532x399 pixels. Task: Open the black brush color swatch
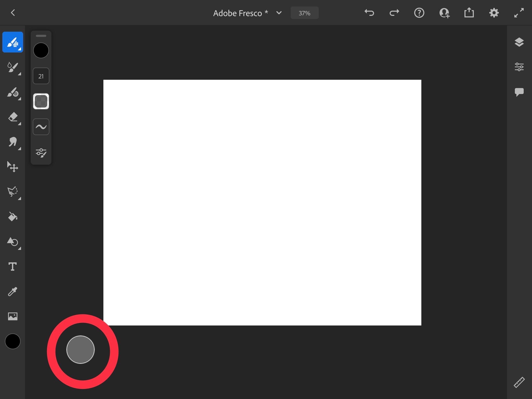41,50
